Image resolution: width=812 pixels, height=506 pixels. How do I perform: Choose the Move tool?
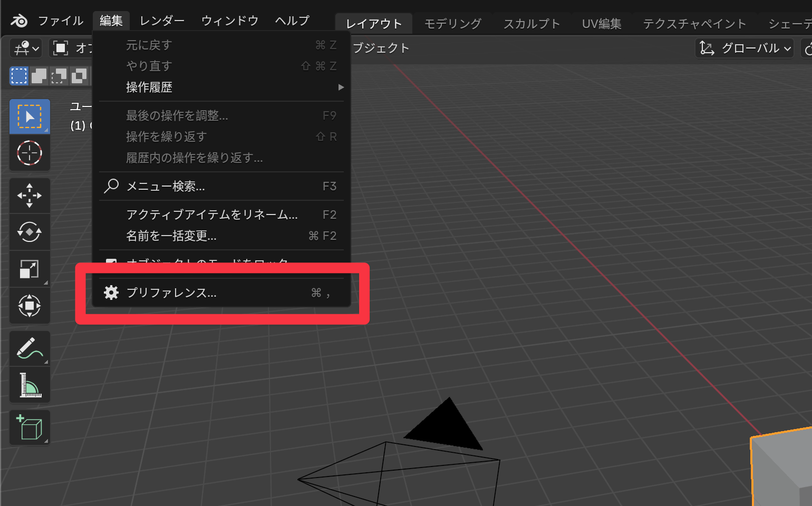pos(30,196)
